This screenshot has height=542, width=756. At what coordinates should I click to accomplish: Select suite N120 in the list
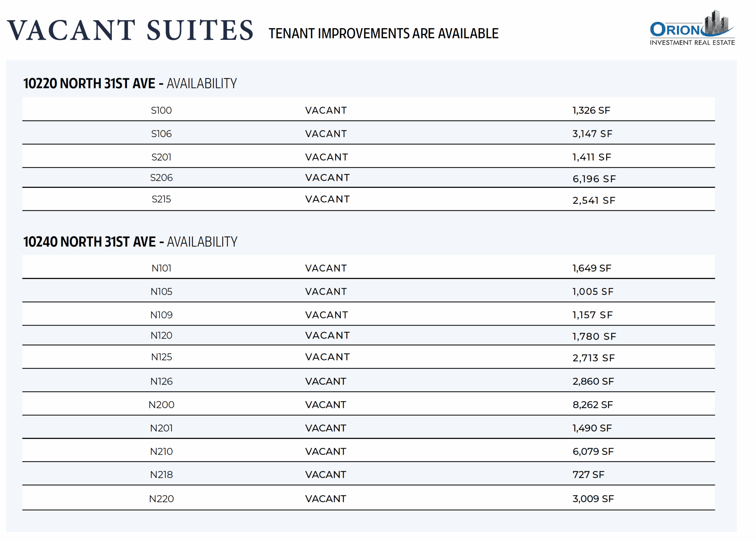point(161,335)
